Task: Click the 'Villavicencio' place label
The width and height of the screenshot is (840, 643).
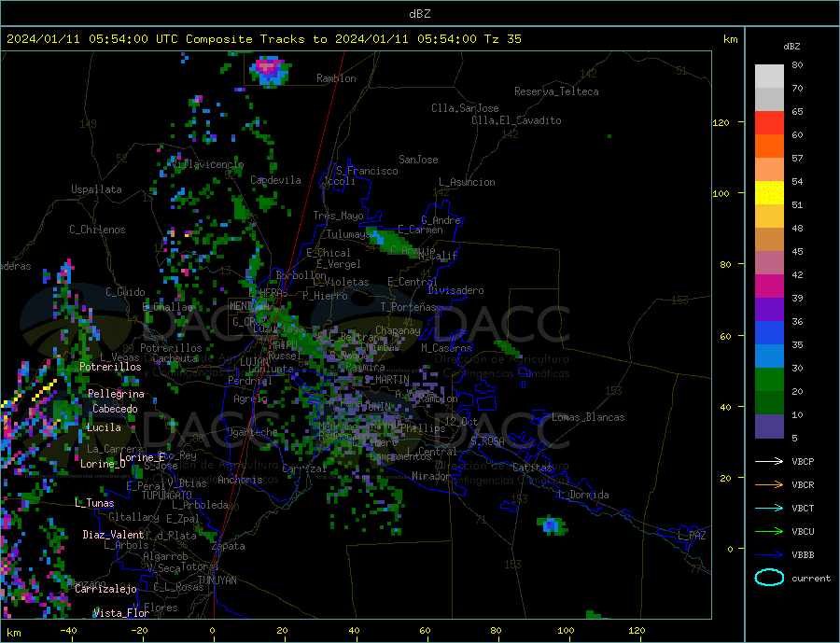Action: (x=208, y=164)
